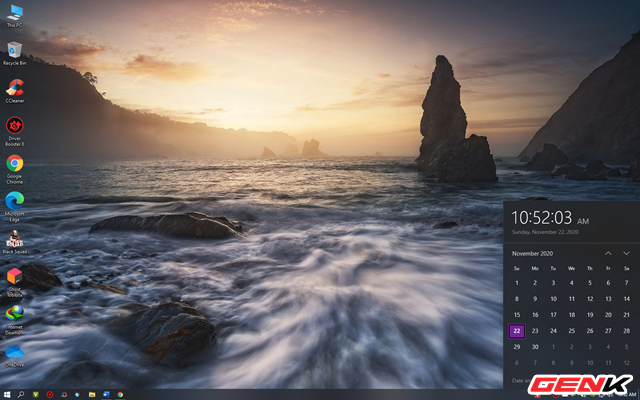Choose date 25 in the calendar
The height and width of the screenshot is (400, 640).
click(571, 331)
